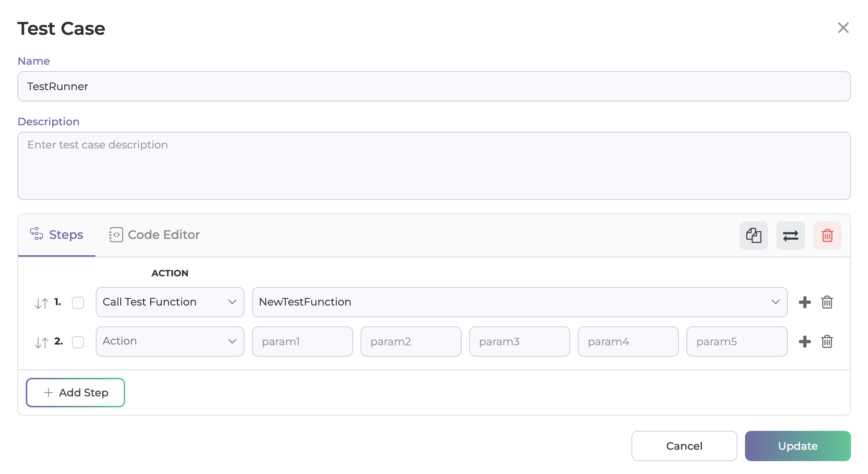Open the Code Editor tab
This screenshot has height=474, width=868.
pyautogui.click(x=154, y=235)
